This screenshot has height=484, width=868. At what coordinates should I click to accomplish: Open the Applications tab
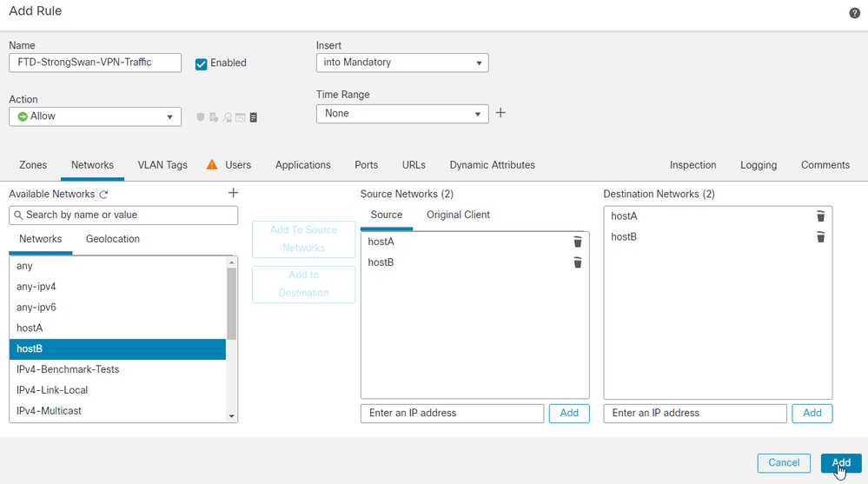click(x=303, y=165)
